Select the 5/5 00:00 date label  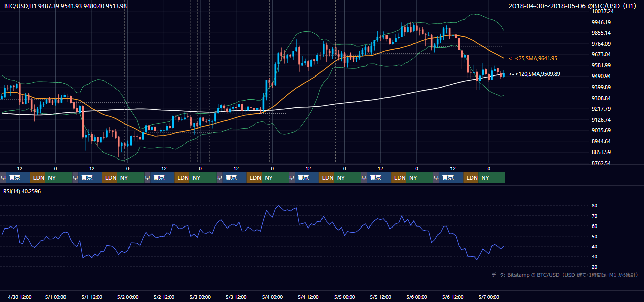click(345, 297)
